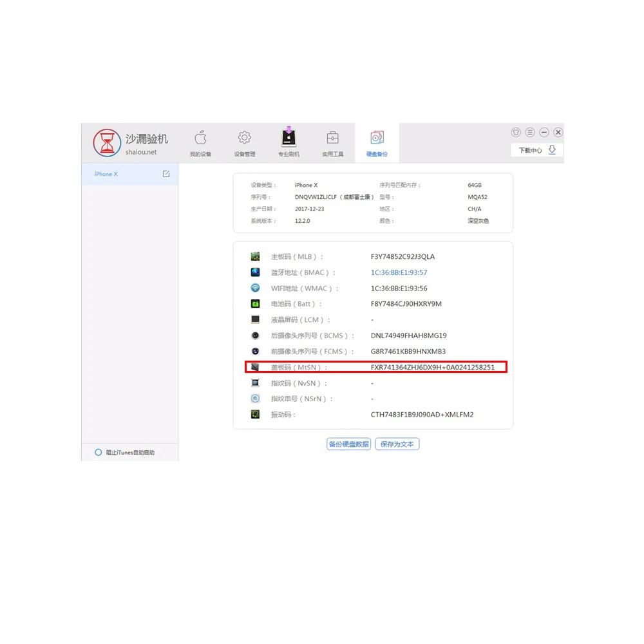Toggle 阻止iTunes自动启动 option
This screenshot has height=644, width=644.
tap(98, 452)
